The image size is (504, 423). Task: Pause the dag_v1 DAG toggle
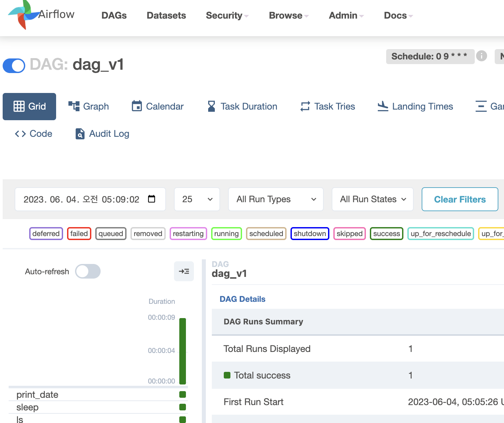14,65
